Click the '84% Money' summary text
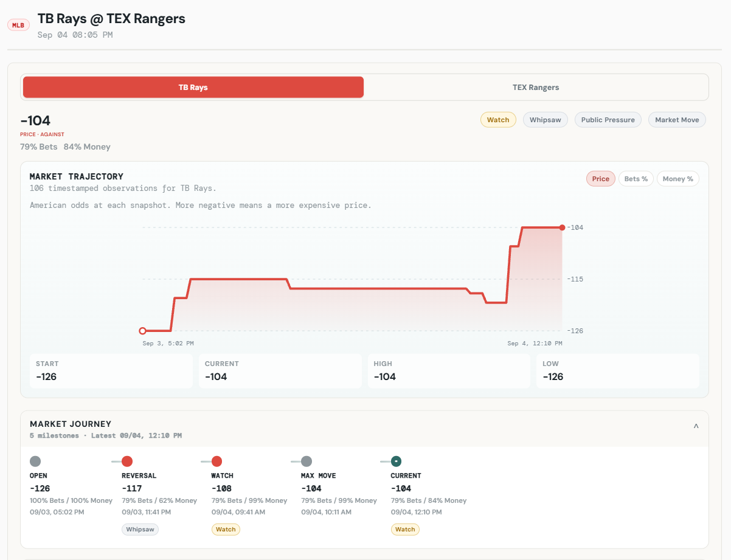Screen dimensions: 731x560 (x=87, y=147)
